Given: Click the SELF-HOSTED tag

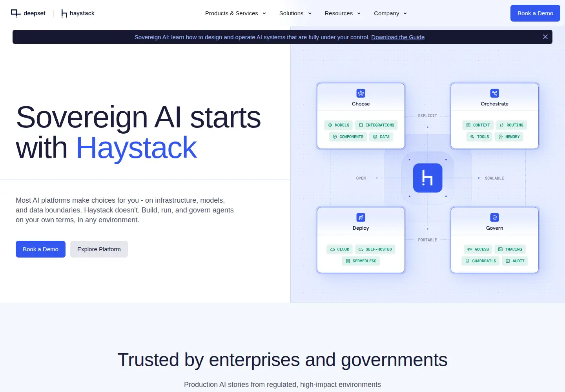Looking at the screenshot, I should [x=375, y=249].
